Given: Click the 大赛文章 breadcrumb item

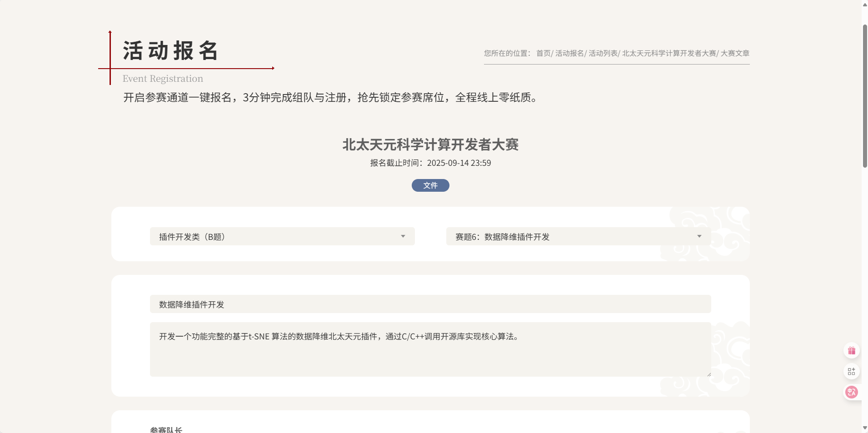Looking at the screenshot, I should [x=735, y=53].
